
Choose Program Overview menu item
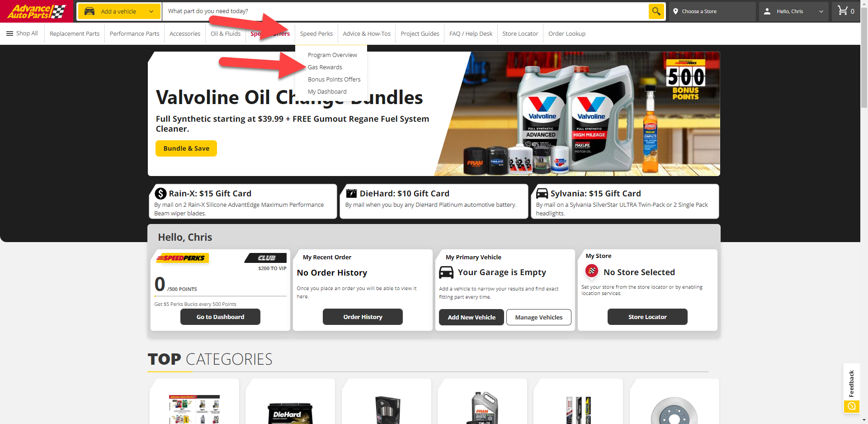pyautogui.click(x=332, y=55)
